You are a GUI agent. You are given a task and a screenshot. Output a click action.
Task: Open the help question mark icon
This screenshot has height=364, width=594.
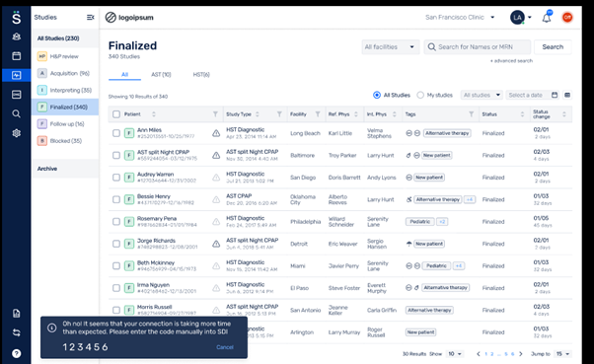coord(17,353)
